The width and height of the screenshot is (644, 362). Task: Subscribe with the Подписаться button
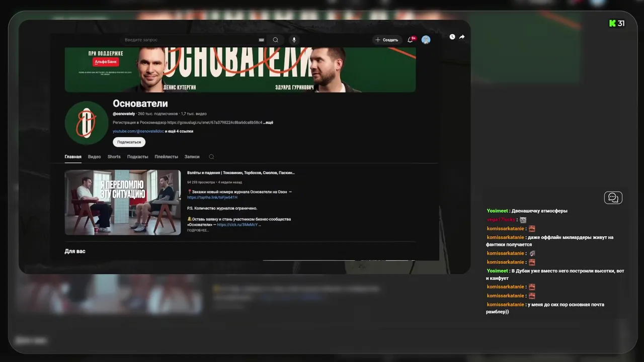[x=129, y=142]
